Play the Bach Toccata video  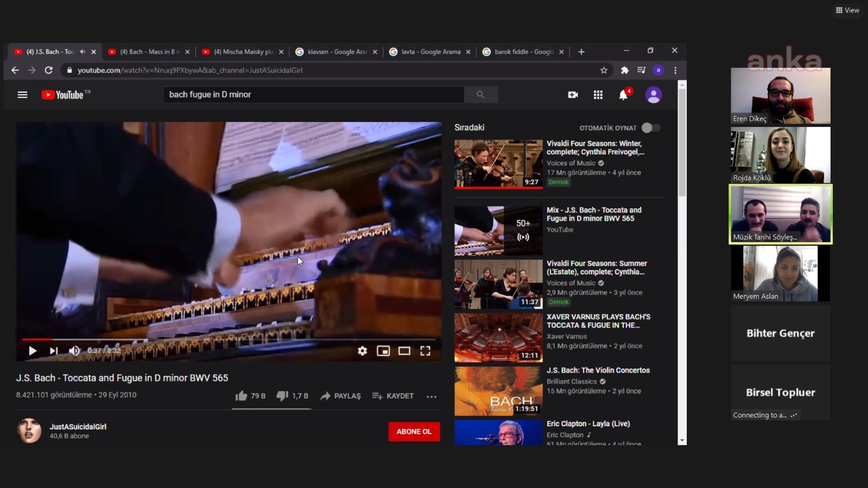pos(33,351)
